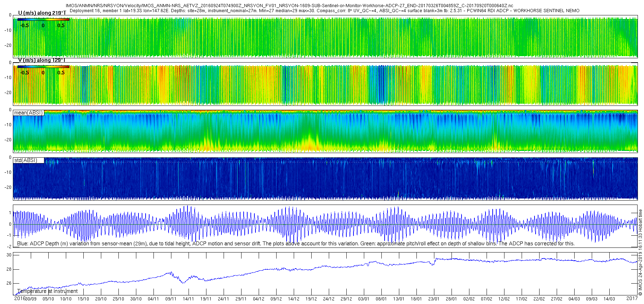Click the '10/10' date tick label
This screenshot has width=644, height=304.
click(x=66, y=299)
